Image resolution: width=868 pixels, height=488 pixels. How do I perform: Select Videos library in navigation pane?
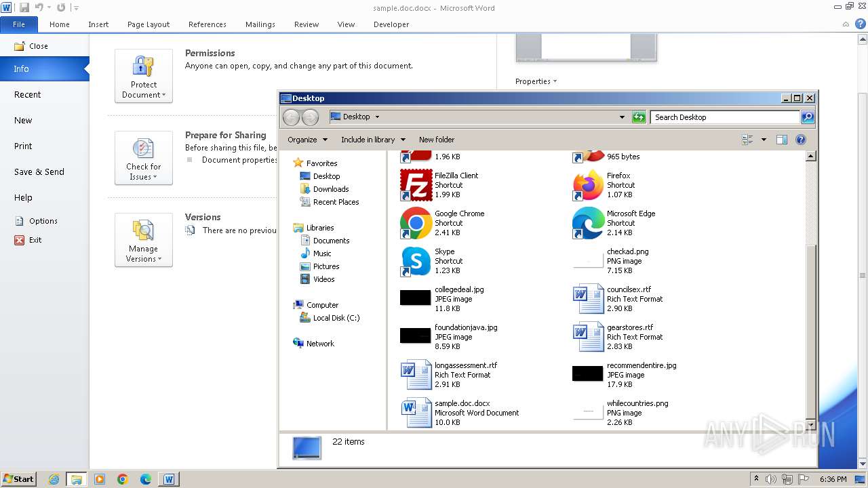click(x=317, y=279)
